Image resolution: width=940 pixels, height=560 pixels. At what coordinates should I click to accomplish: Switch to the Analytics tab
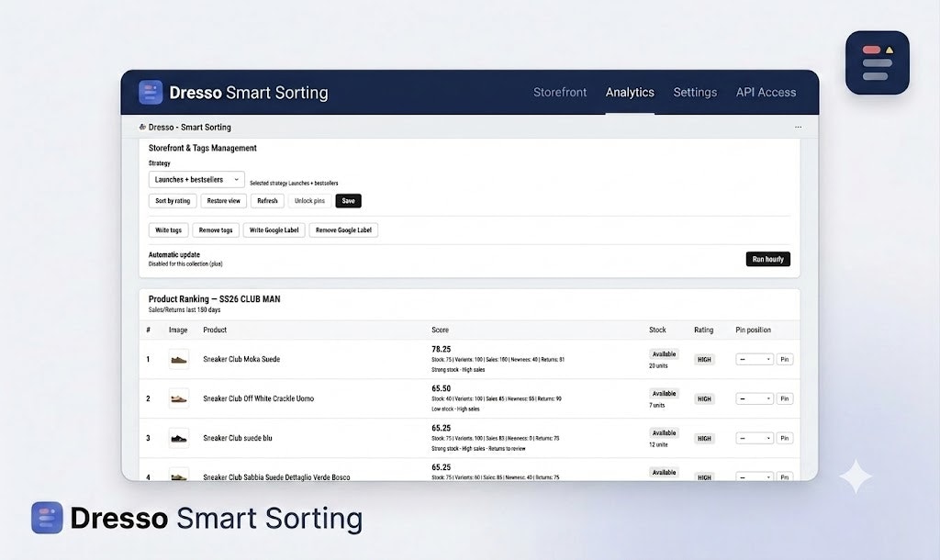630,93
